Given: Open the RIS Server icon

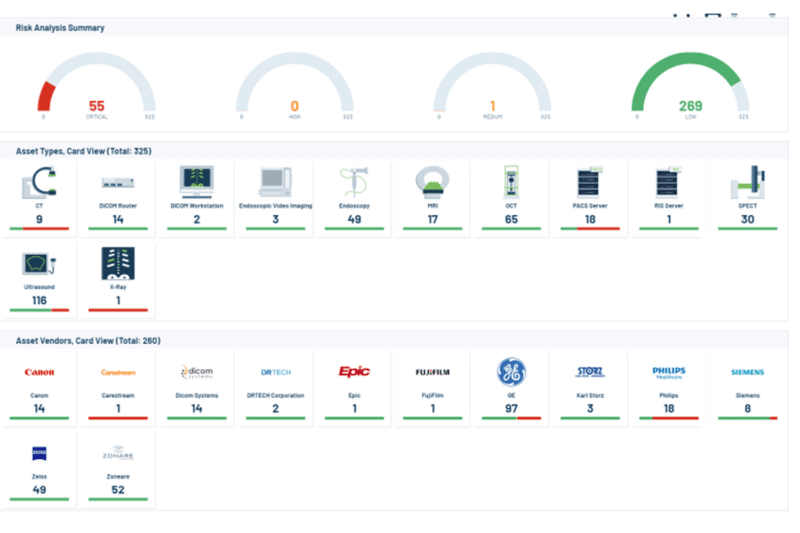Looking at the screenshot, I should pyautogui.click(x=669, y=182).
